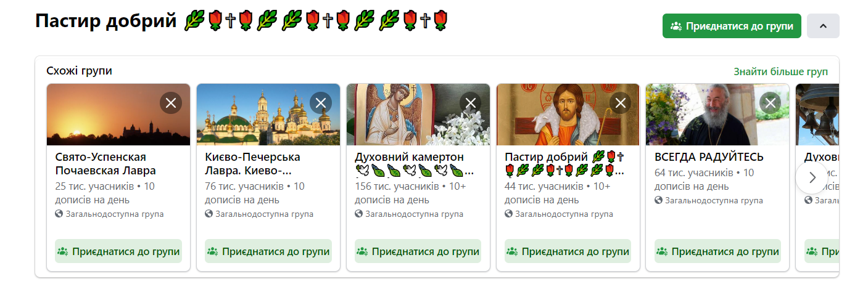Screen dimensions: 868x284
Task: Join the Києво-Печерська Лавра group
Action: tap(268, 251)
